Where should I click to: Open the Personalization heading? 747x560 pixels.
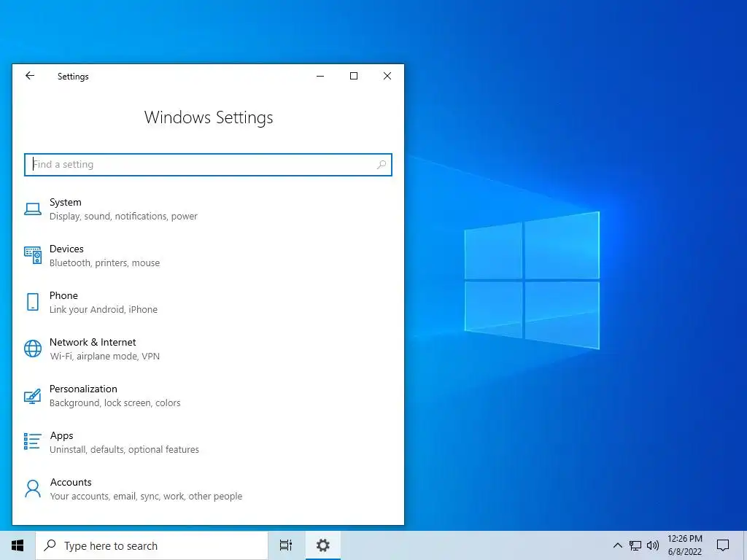(x=83, y=389)
